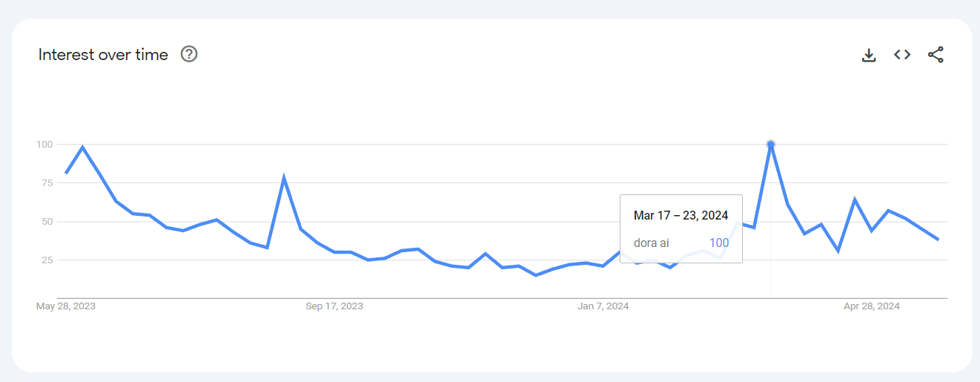Click the 25 label on y-axis
This screenshot has width=980, height=382.
47,260
